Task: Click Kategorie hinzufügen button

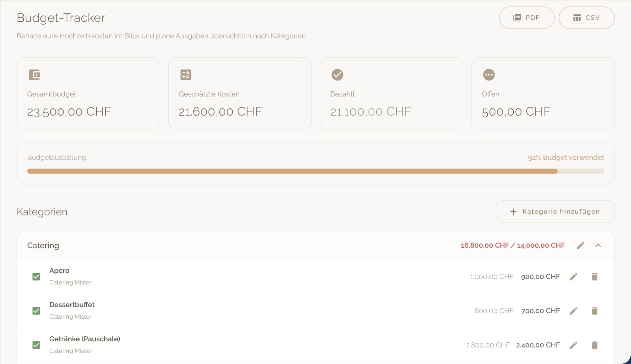Action: pos(555,212)
